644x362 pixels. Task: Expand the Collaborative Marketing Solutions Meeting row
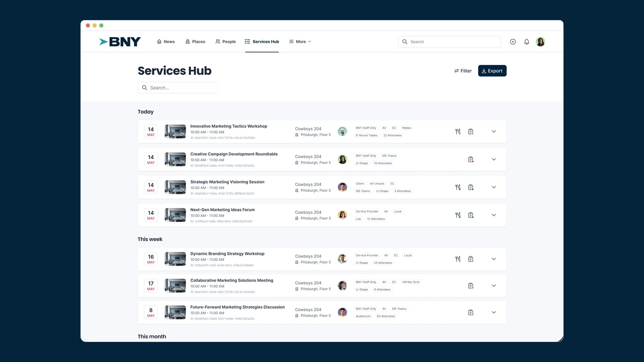tap(494, 286)
